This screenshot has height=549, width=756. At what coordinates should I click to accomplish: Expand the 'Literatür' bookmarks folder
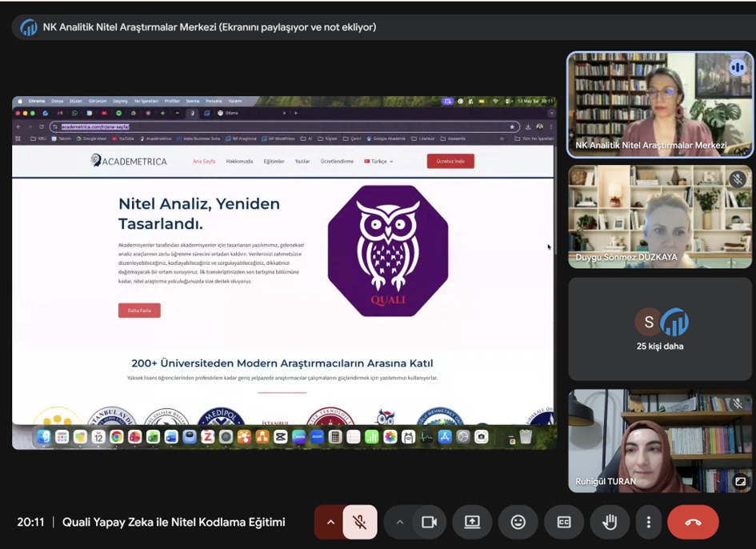423,138
